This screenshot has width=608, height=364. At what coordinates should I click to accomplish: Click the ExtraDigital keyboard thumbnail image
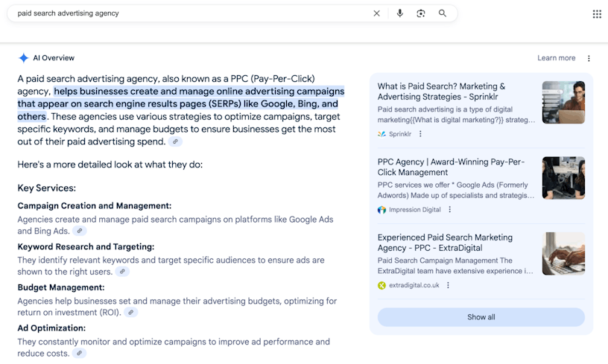pyautogui.click(x=563, y=253)
